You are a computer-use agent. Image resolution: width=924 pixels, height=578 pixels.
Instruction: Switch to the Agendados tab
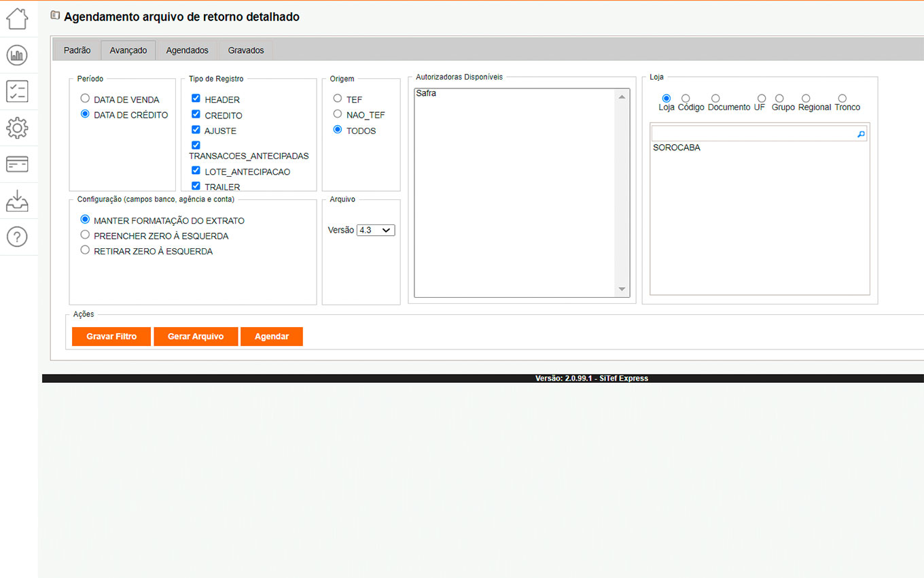tap(188, 50)
